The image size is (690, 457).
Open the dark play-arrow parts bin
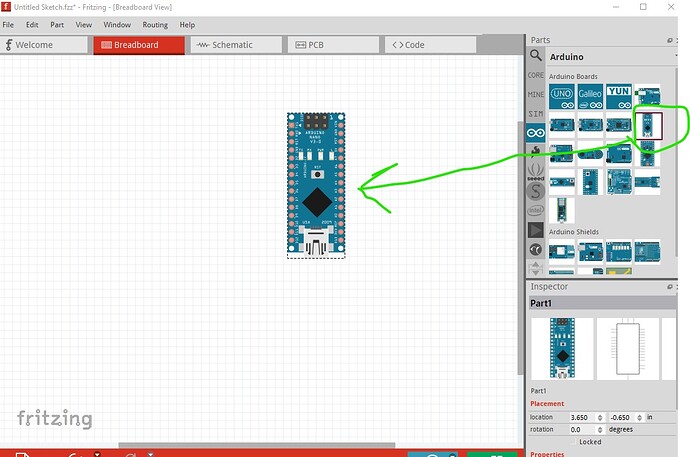coord(536,230)
